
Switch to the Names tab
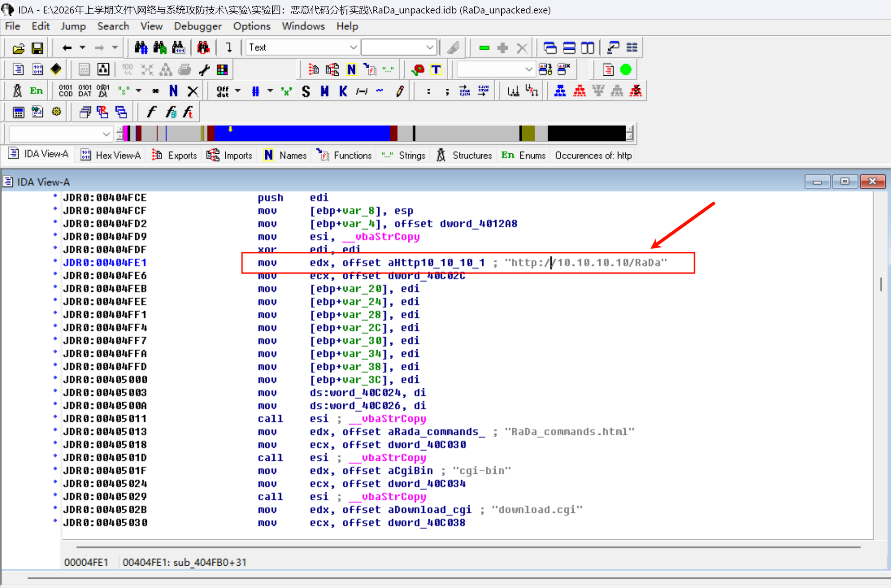tap(285, 155)
